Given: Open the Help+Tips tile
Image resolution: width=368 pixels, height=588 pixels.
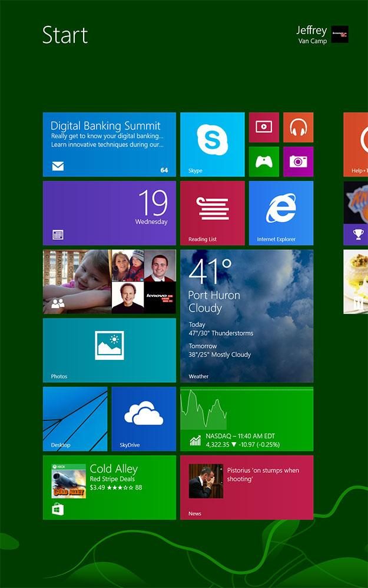Looking at the screenshot, I should (x=356, y=145).
